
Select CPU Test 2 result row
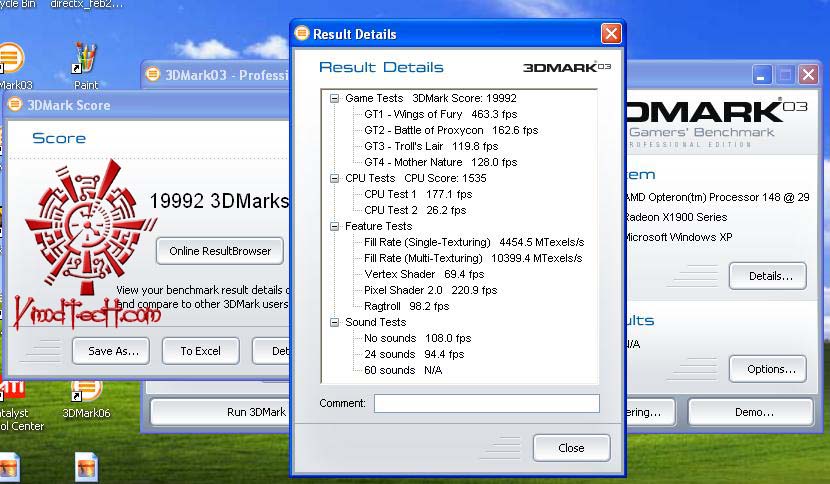pyautogui.click(x=415, y=210)
